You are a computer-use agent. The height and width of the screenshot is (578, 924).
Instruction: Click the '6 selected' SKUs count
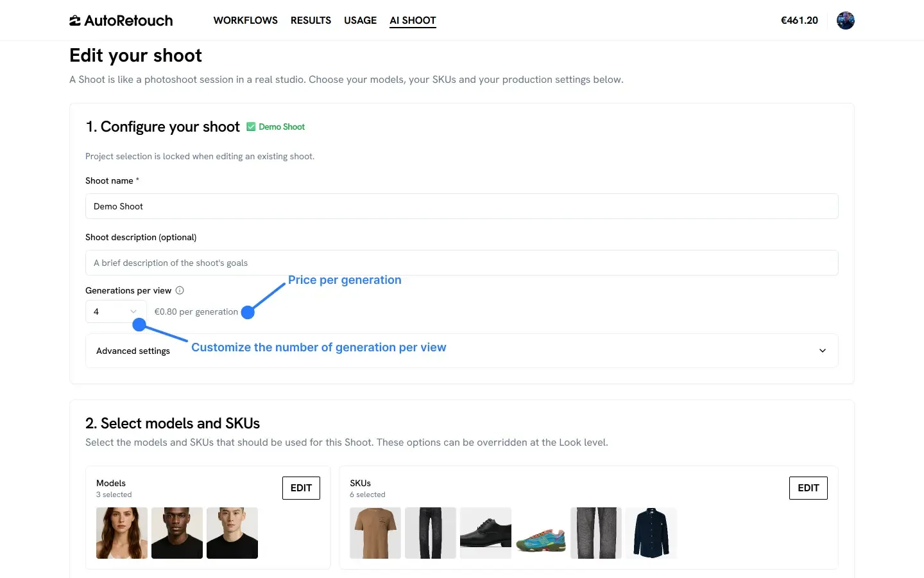(368, 495)
